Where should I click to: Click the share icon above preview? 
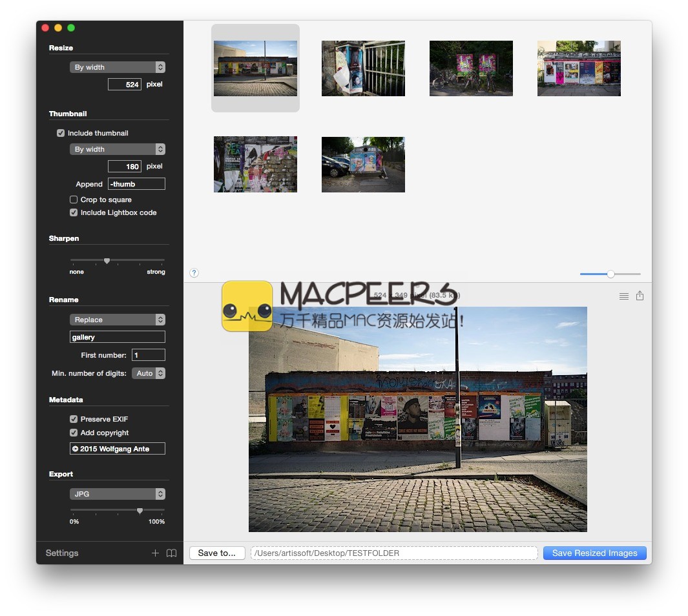click(x=640, y=296)
